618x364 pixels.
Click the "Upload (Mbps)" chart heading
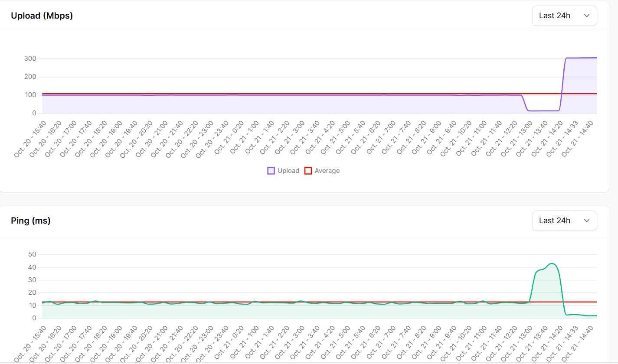click(42, 16)
